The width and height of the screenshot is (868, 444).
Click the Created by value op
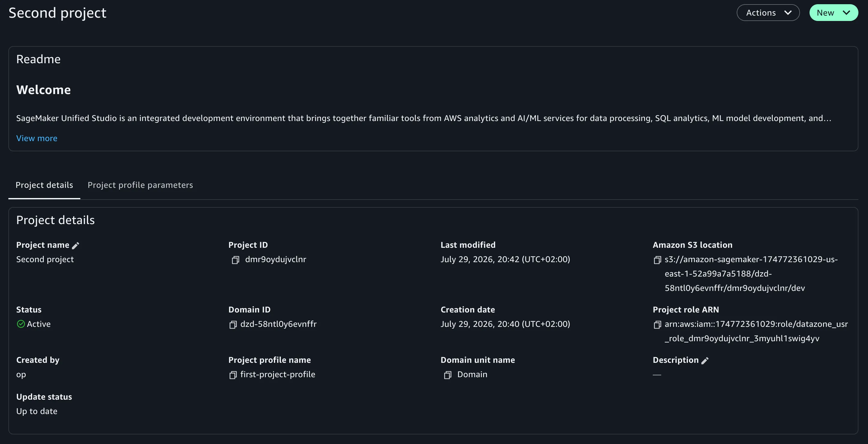[x=21, y=375]
